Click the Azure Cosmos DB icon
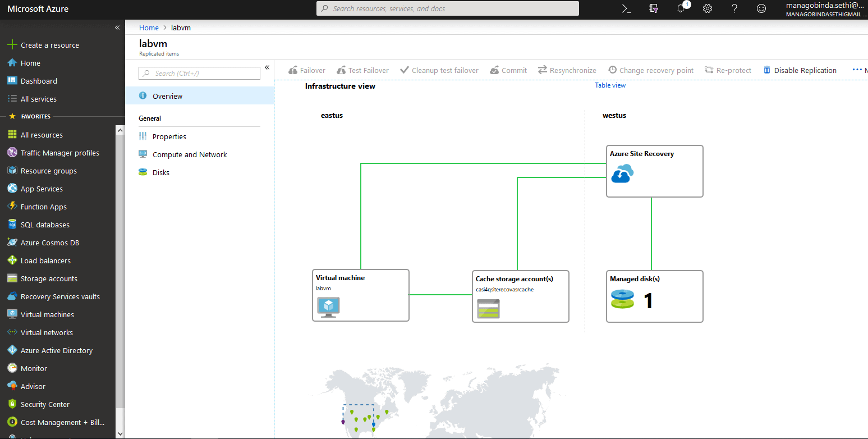 pos(12,243)
